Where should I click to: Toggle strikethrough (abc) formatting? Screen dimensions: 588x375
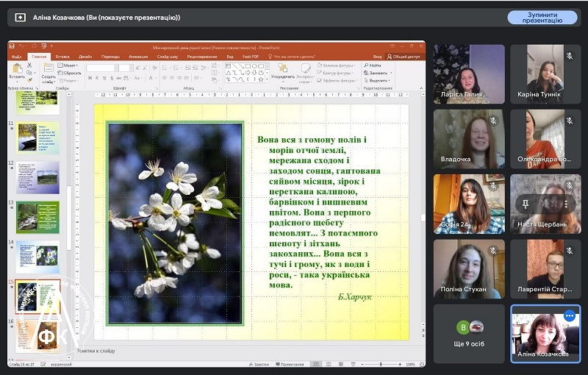(119, 78)
